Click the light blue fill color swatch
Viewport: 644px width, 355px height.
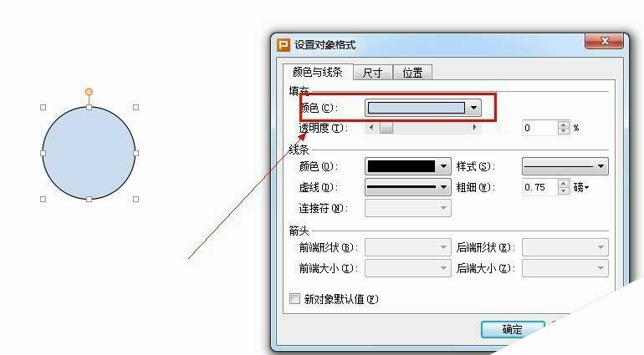tap(416, 108)
